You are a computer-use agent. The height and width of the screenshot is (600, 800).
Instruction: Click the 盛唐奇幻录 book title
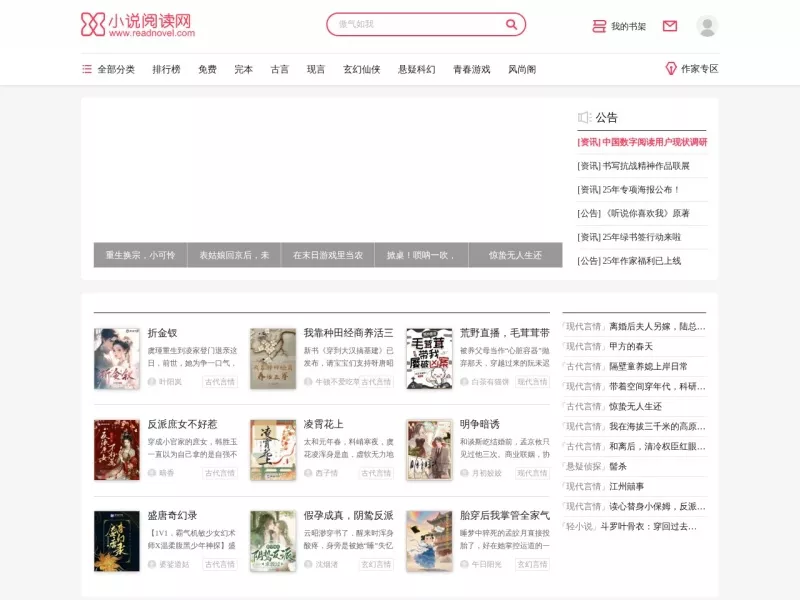point(172,516)
